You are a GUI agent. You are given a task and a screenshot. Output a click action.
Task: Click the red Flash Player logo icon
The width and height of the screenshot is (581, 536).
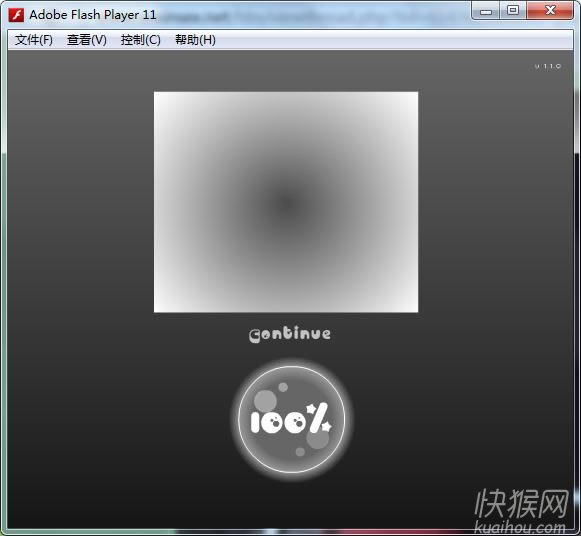point(16,15)
